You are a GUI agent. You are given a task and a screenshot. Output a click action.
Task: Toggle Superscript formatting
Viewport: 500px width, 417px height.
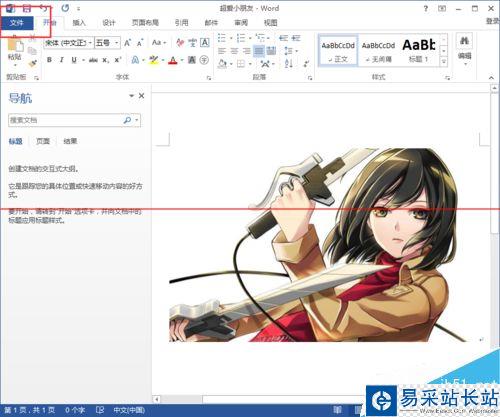pos(117,60)
